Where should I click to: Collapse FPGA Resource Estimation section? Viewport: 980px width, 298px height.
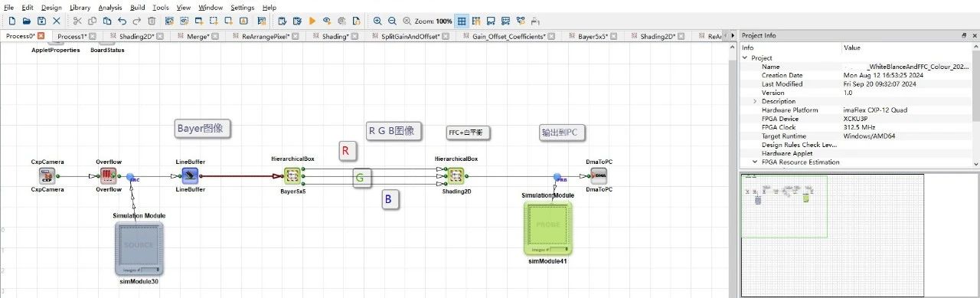[755, 162]
